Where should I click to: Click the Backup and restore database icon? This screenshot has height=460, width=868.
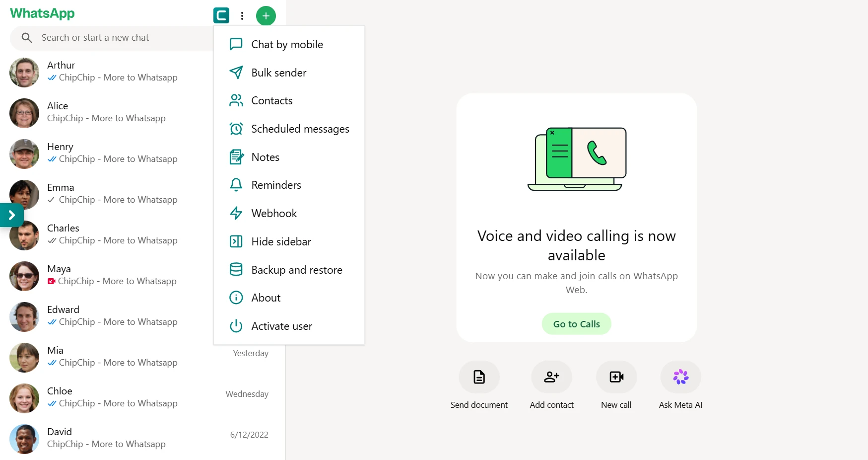[236, 270]
